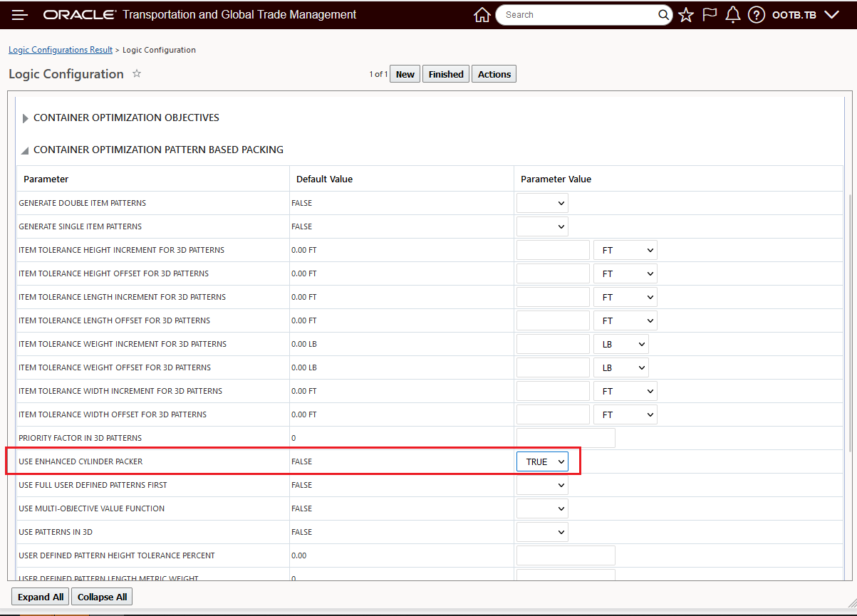
Task: Add Logic Configuration page to favorites star
Action: [x=137, y=73]
